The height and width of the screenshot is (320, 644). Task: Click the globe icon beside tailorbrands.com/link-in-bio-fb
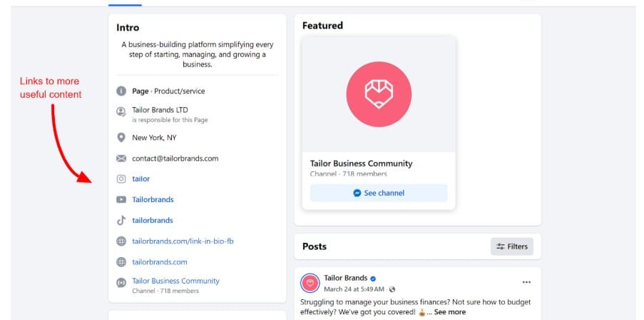pyautogui.click(x=121, y=241)
